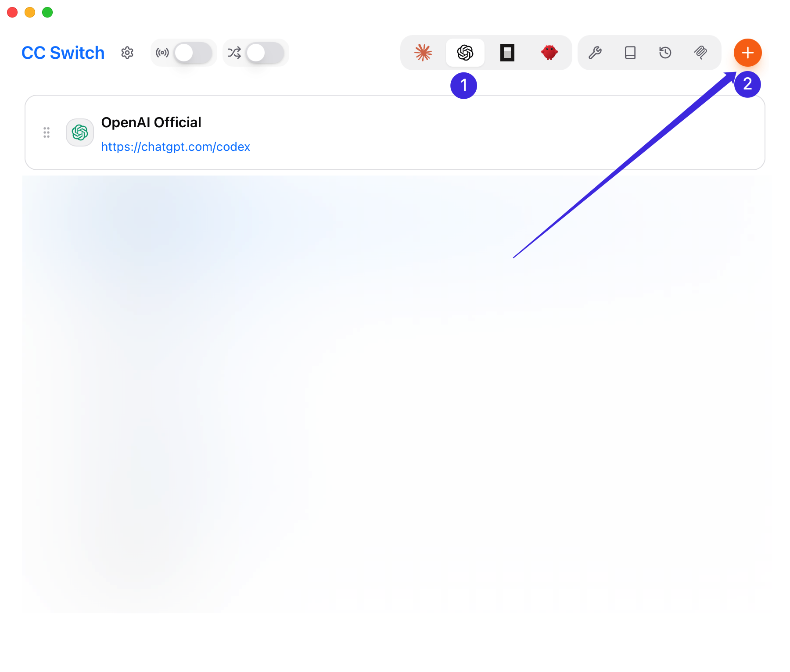Minimize the window with yellow button
Screen dimensions: 790x672
point(30,12)
